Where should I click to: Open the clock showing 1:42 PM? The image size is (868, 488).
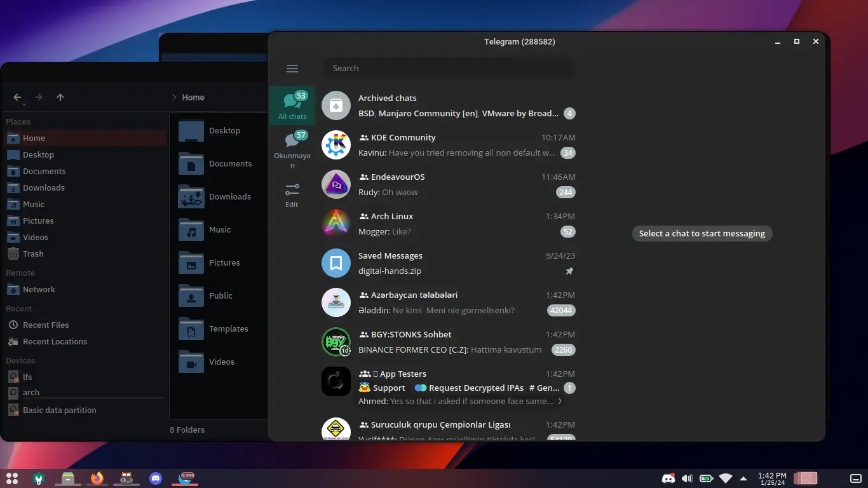click(x=772, y=478)
